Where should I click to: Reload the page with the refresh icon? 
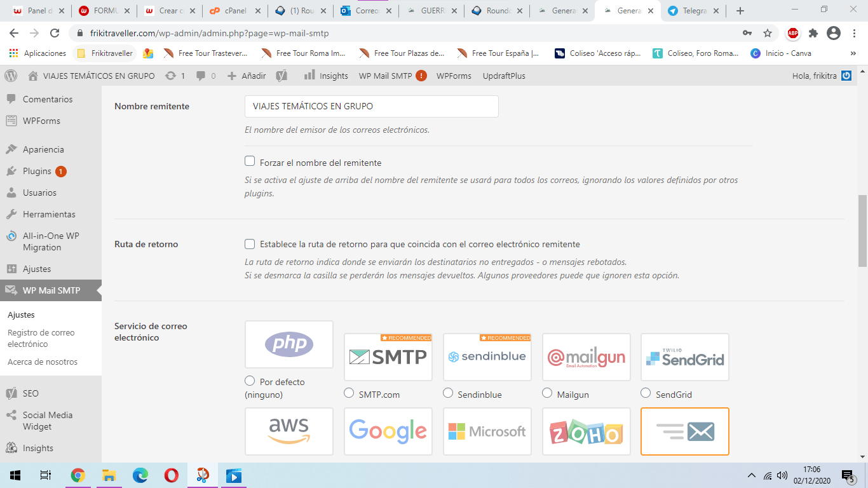[55, 33]
